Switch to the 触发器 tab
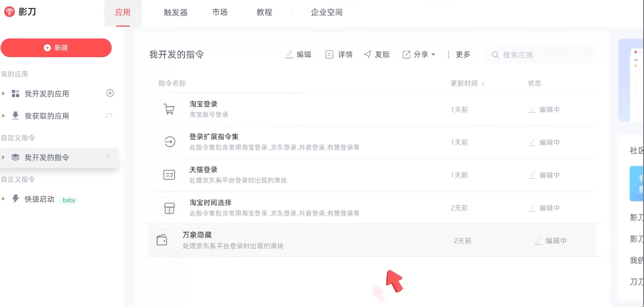Screen dimensions: 644x307 pos(175,12)
